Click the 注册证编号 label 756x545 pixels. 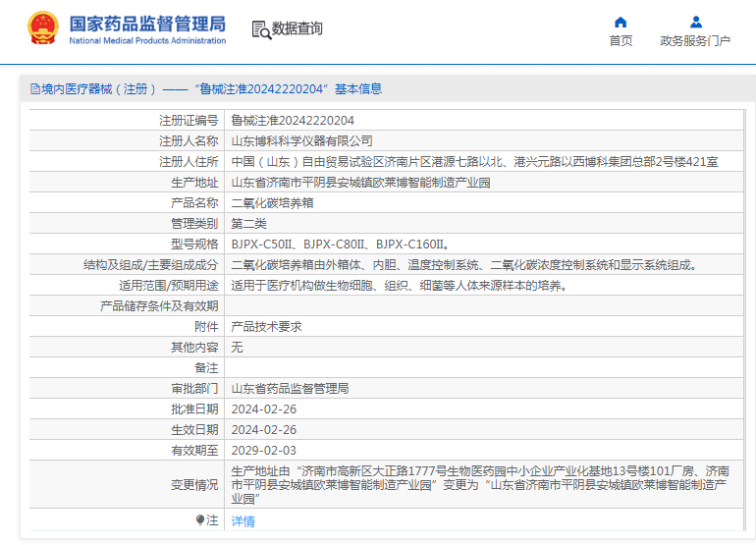pos(189,120)
